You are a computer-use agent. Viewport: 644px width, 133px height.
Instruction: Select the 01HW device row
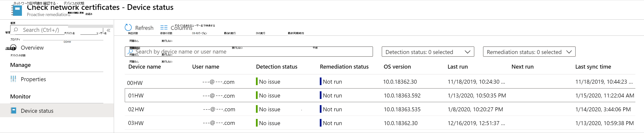(x=136, y=95)
